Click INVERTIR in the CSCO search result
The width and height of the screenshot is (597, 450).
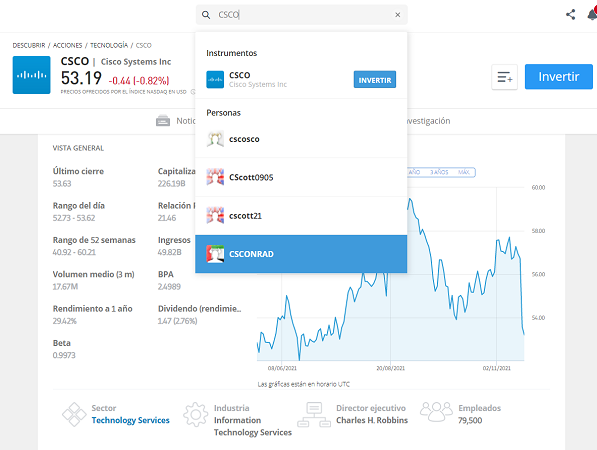[x=375, y=80]
